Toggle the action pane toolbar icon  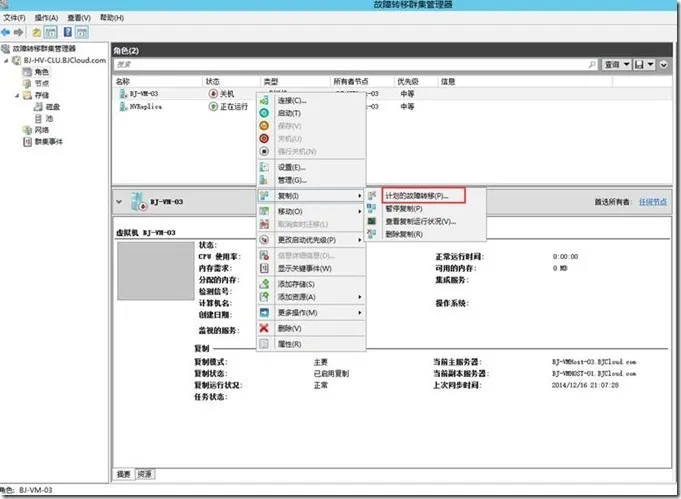[x=82, y=32]
